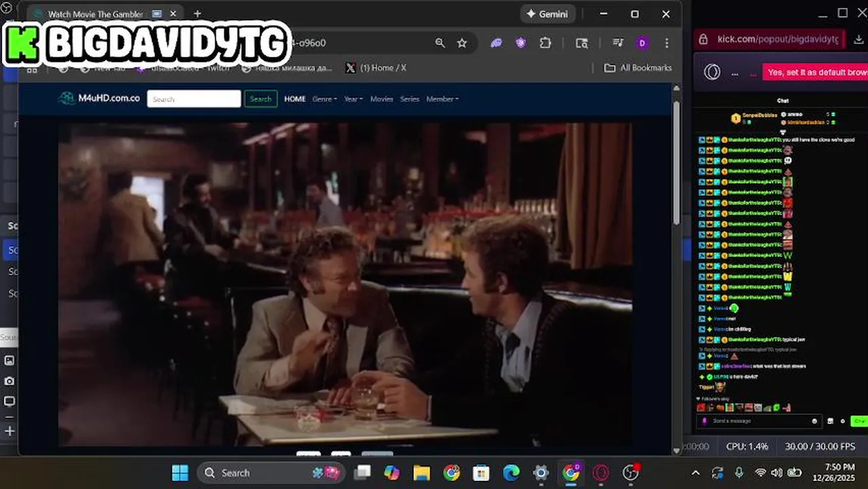Click the Chrome page vertical scrollbar
The height and width of the screenshot is (489, 868).
(x=676, y=163)
